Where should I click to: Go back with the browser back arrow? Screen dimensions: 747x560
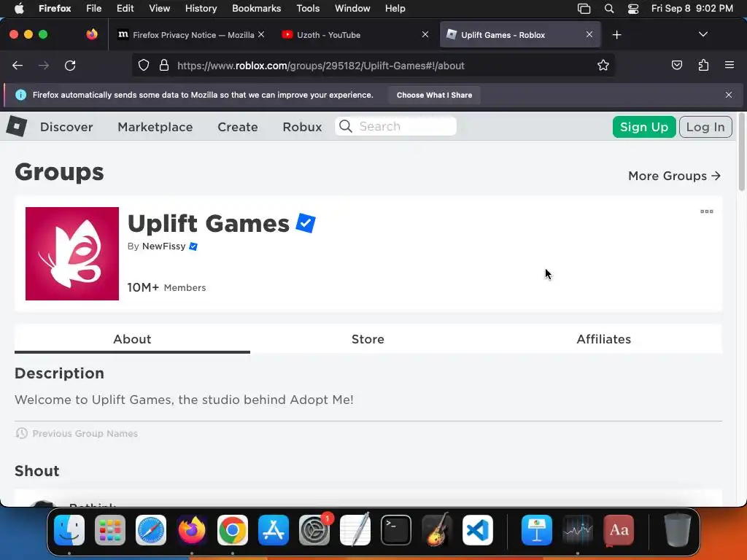click(x=18, y=65)
